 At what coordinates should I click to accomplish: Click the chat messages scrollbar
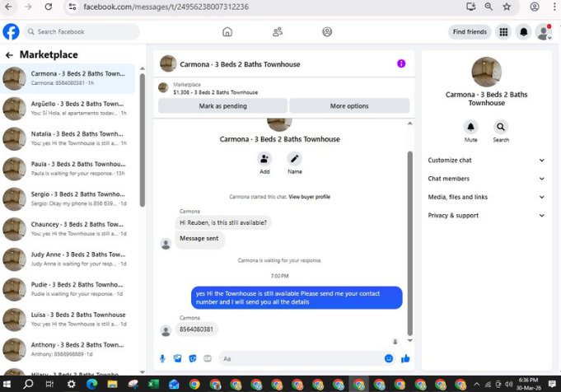point(410,243)
